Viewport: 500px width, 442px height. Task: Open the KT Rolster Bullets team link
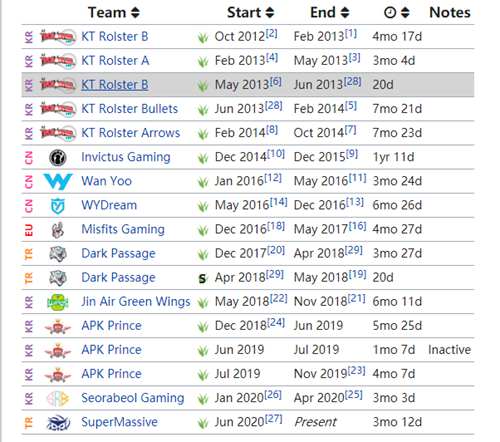pos(130,109)
